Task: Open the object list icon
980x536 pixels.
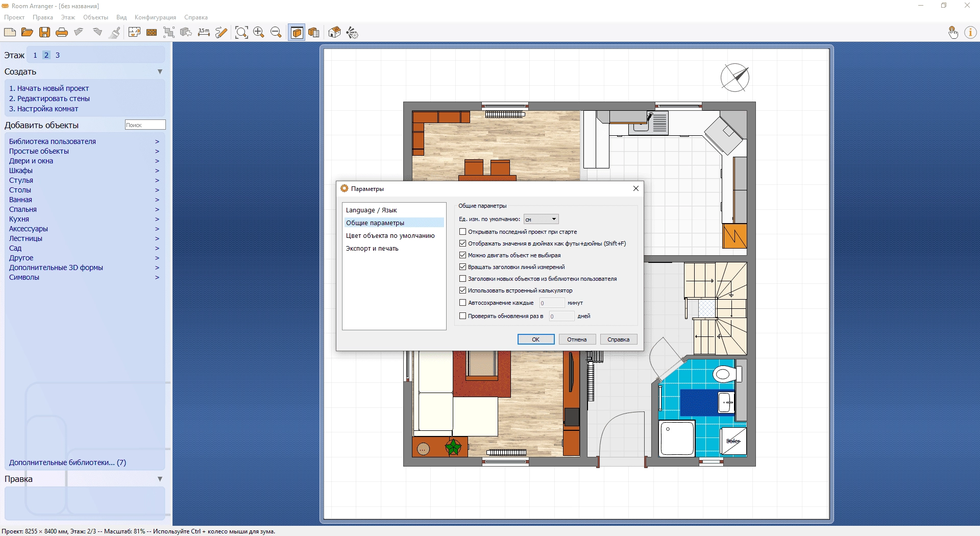Action: tap(314, 33)
